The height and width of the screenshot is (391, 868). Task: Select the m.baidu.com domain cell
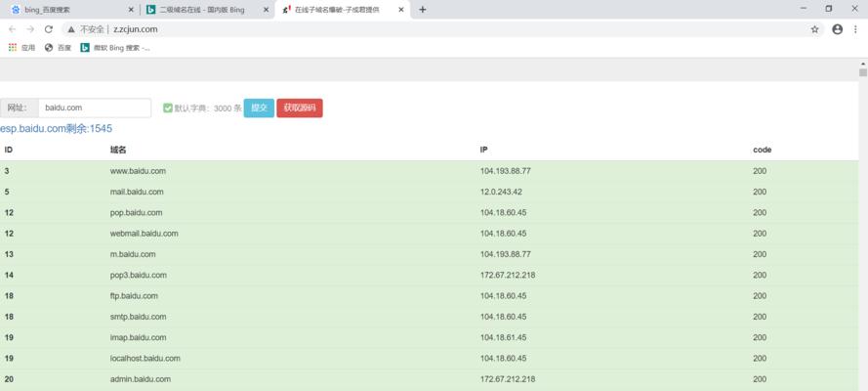133,254
